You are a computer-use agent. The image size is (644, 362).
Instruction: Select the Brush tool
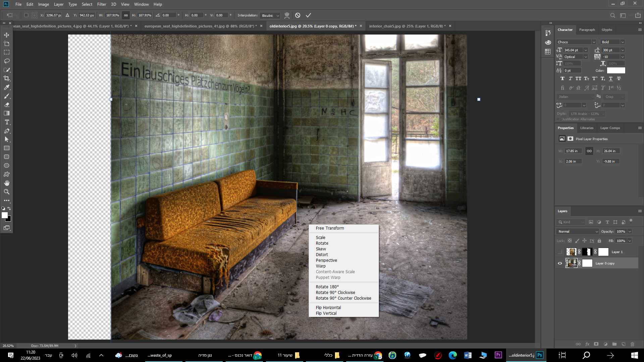click(7, 96)
